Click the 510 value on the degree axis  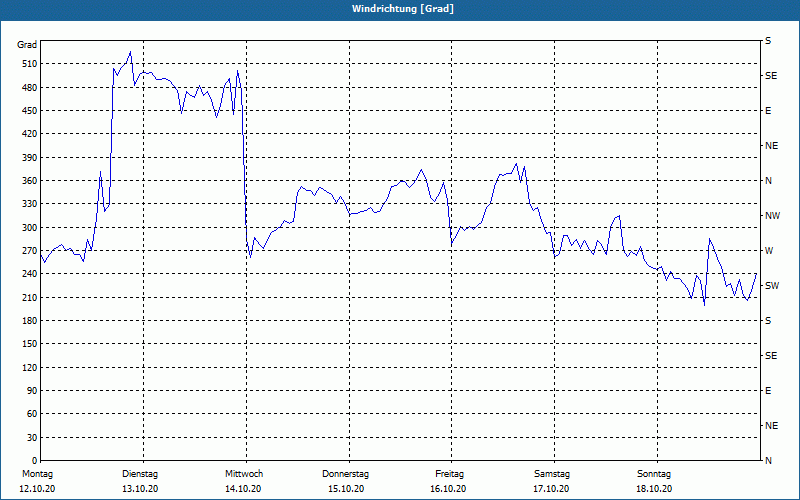click(31, 64)
